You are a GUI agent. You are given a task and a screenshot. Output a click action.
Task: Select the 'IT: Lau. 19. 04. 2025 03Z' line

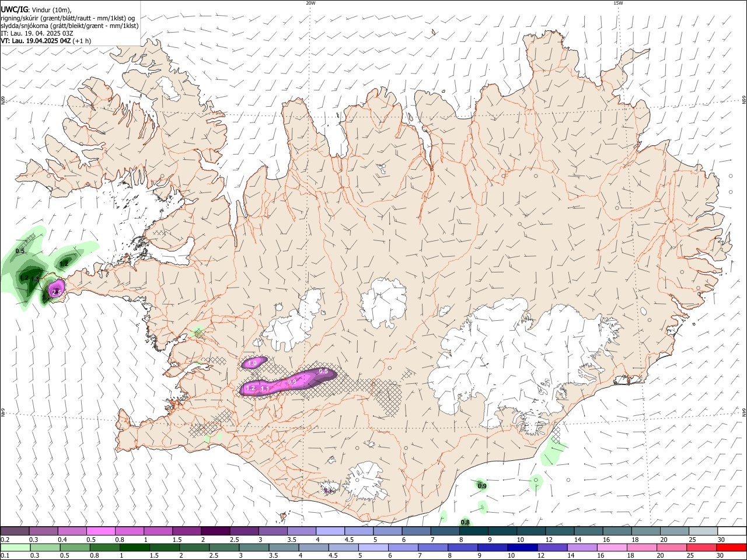click(37, 33)
